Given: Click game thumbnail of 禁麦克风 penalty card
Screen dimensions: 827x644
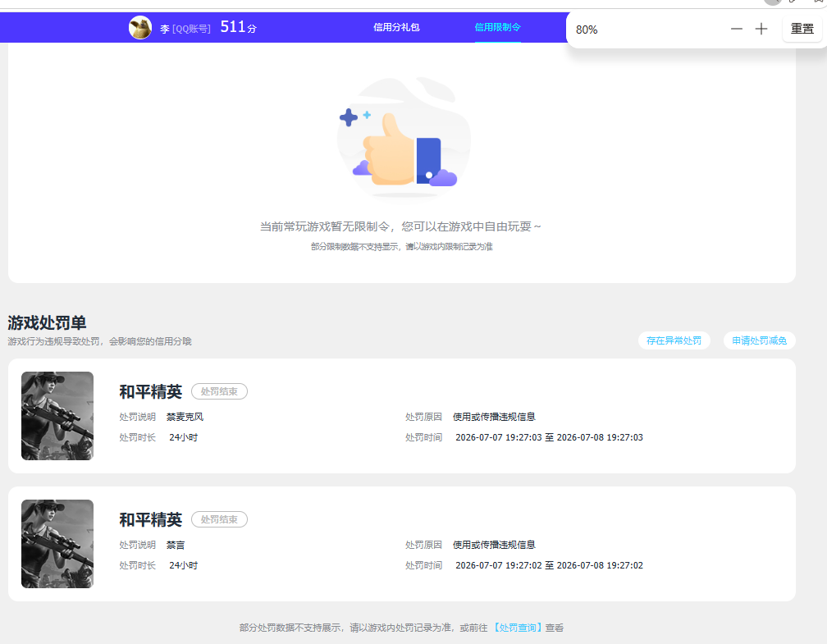Looking at the screenshot, I should tap(57, 416).
